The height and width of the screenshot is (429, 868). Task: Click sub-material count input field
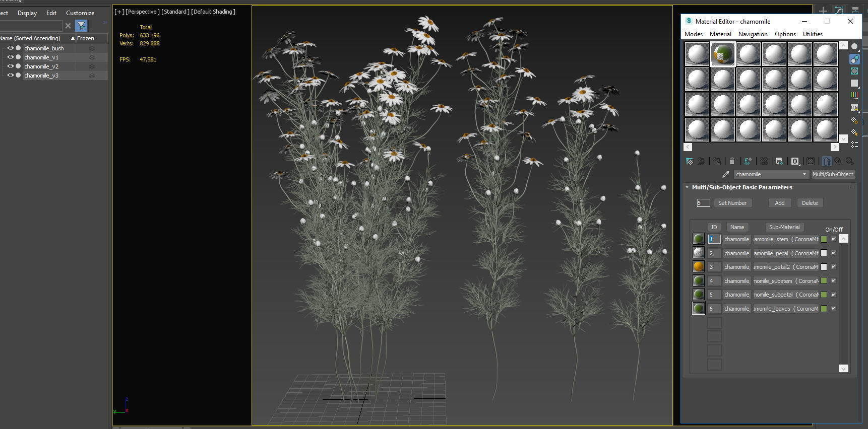coord(703,203)
